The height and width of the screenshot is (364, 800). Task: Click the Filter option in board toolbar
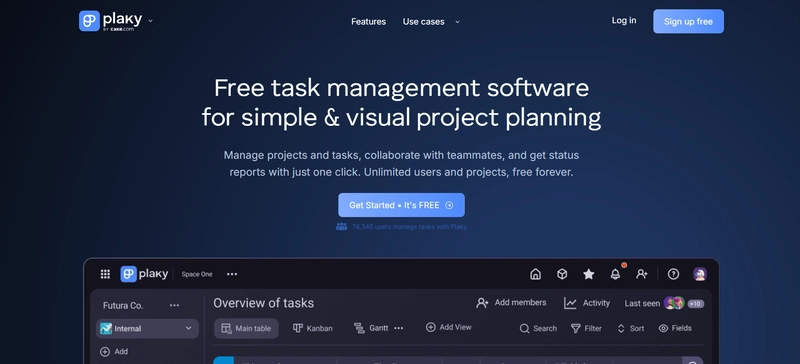pyautogui.click(x=586, y=328)
